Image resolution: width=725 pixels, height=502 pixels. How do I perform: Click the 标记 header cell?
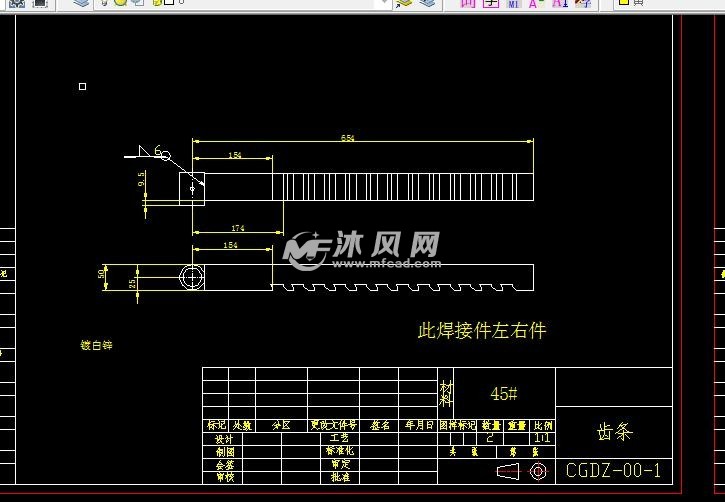tap(215, 425)
